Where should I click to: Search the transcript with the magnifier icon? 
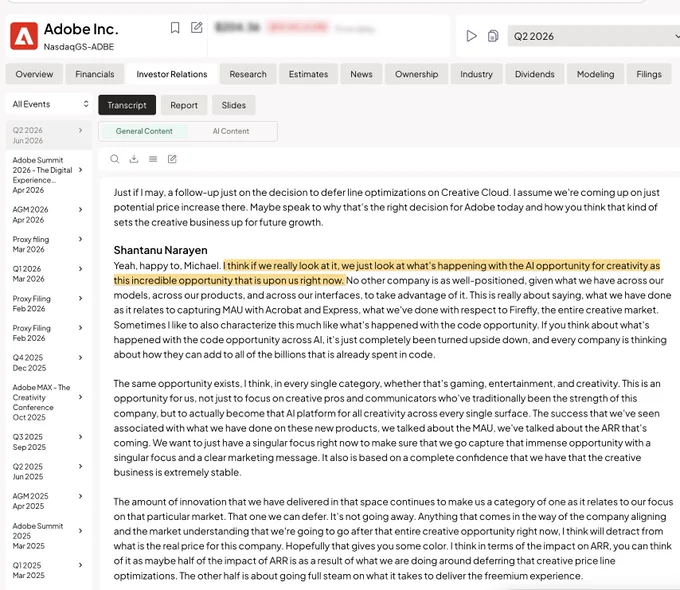(x=114, y=159)
